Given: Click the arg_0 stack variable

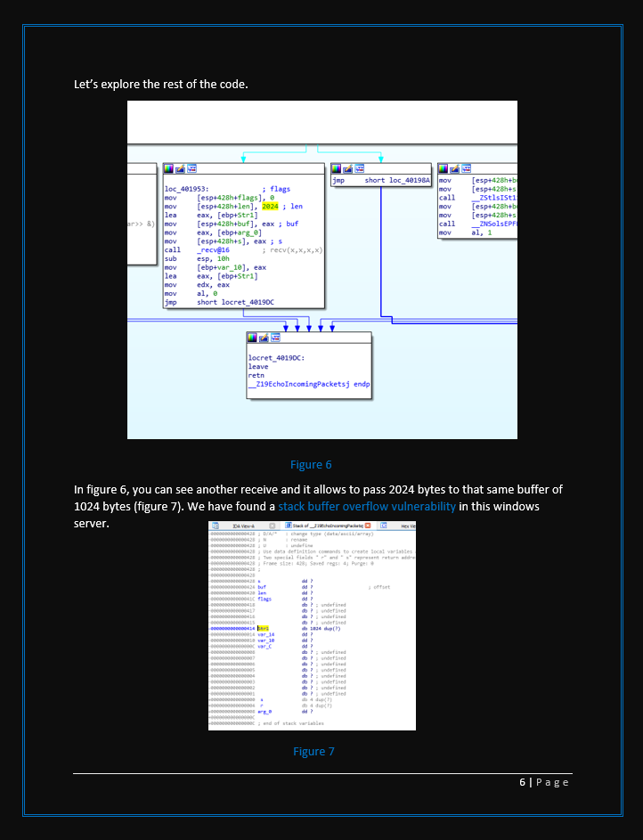Looking at the screenshot, I should pyautogui.click(x=265, y=712).
